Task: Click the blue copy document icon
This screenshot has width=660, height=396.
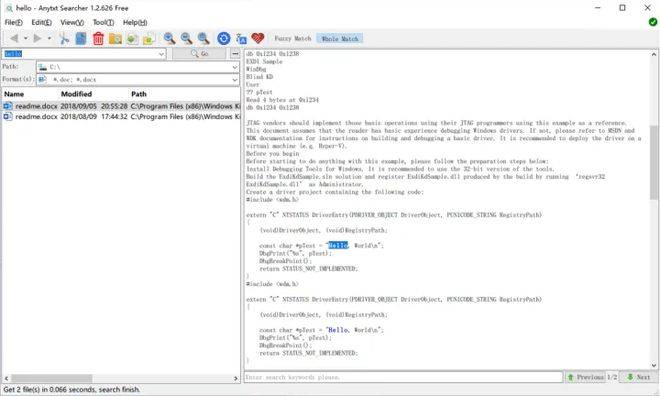Action: (81, 39)
